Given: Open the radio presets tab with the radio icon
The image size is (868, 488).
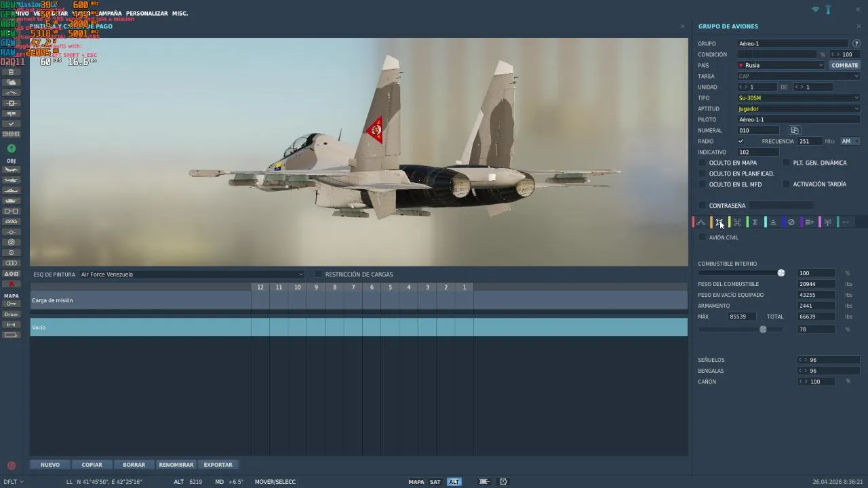Looking at the screenshot, I should pyautogui.click(x=810, y=222).
